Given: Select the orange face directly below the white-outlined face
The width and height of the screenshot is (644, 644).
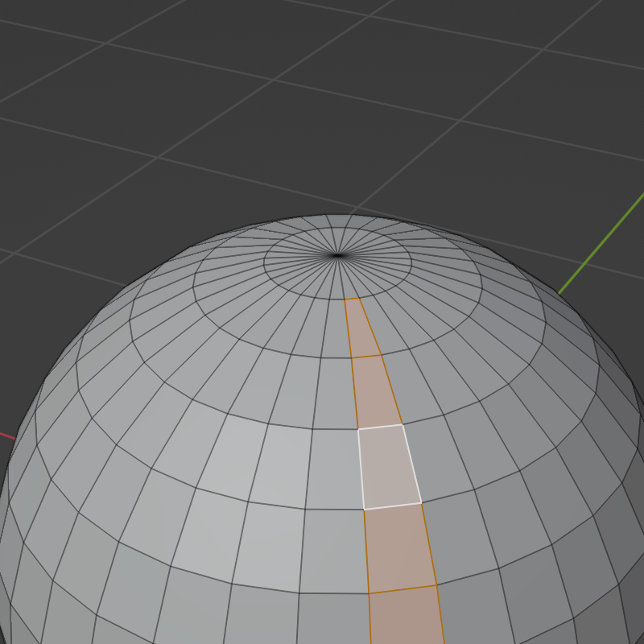Looking at the screenshot, I should [x=401, y=548].
